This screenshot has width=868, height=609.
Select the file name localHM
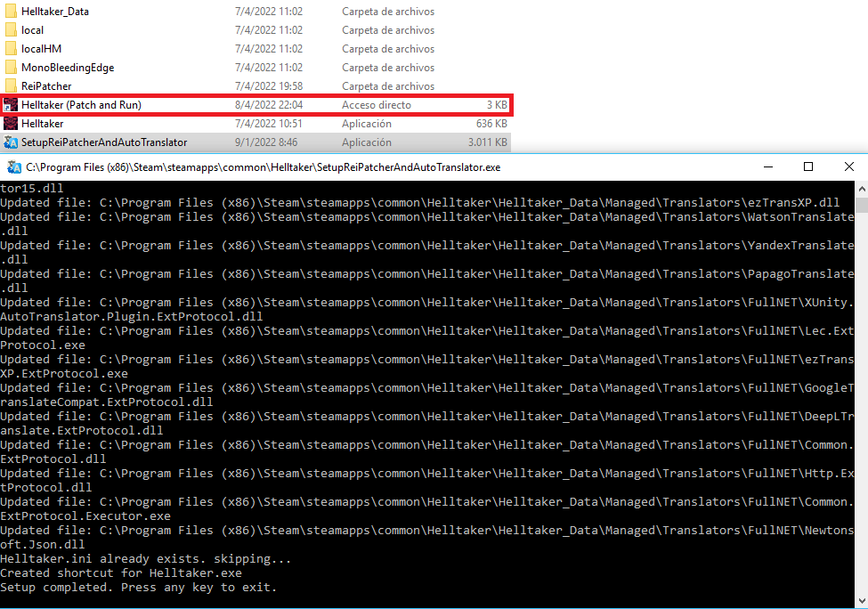41,49
